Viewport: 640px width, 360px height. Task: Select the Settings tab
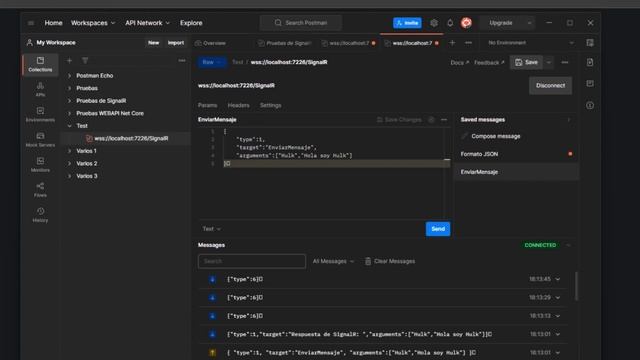[x=270, y=105]
